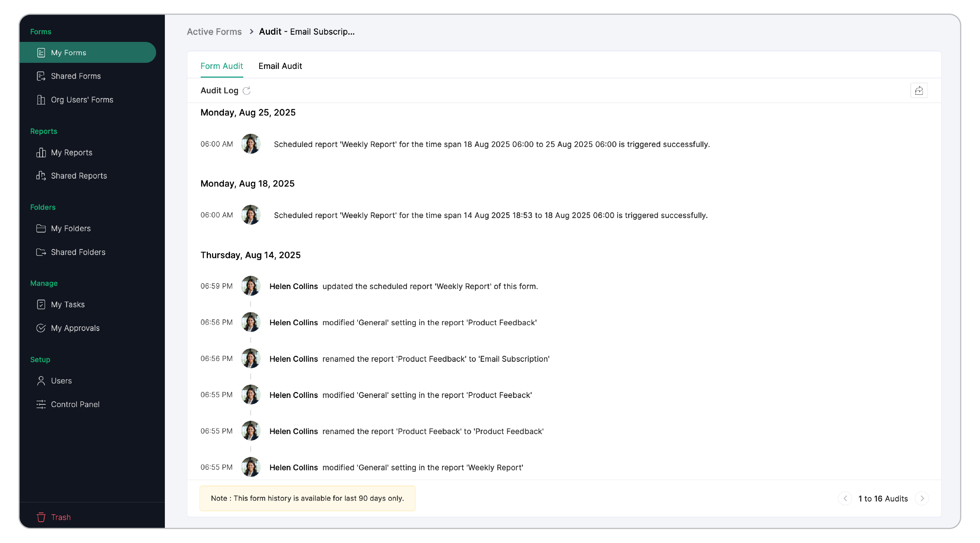
Task: Switch to the Email Audit tab
Action: (280, 66)
